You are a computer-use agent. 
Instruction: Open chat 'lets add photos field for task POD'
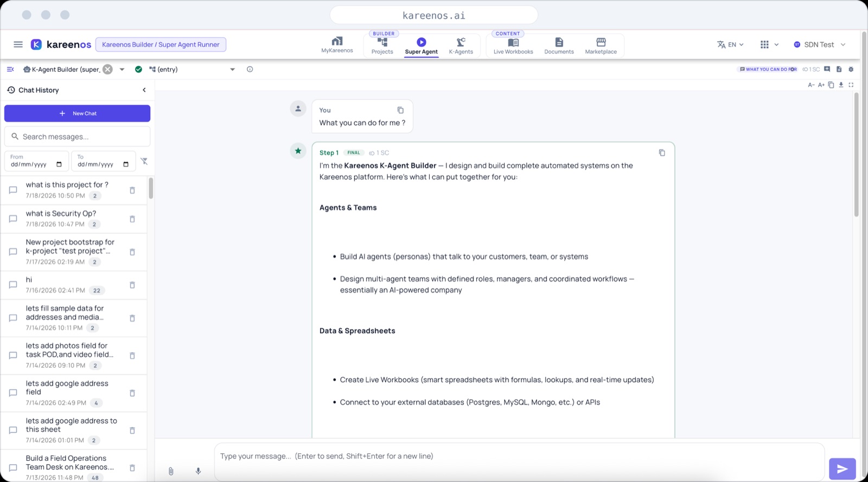click(x=73, y=356)
